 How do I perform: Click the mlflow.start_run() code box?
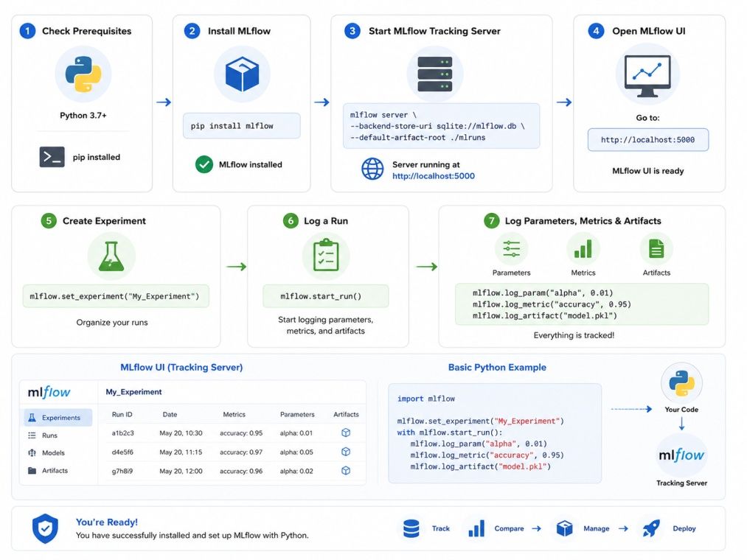point(326,296)
